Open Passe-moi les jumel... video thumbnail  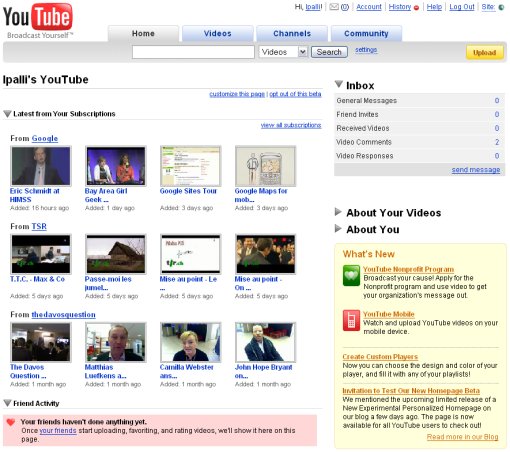116,254
